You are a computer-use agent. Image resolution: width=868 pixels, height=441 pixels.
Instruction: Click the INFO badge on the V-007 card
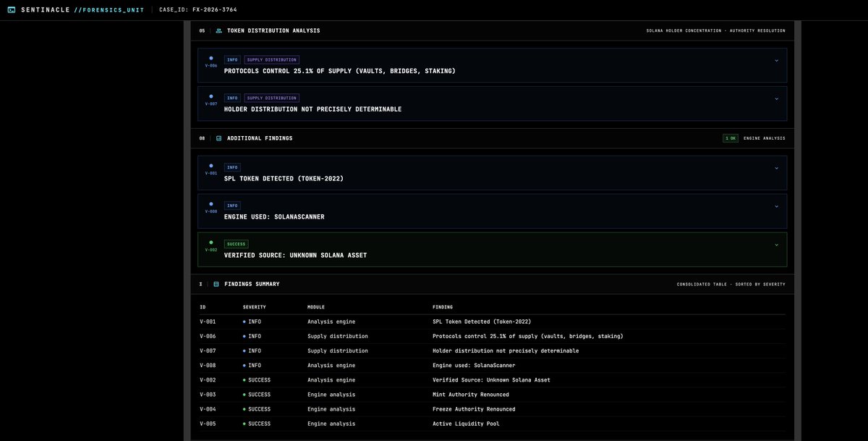coord(232,98)
